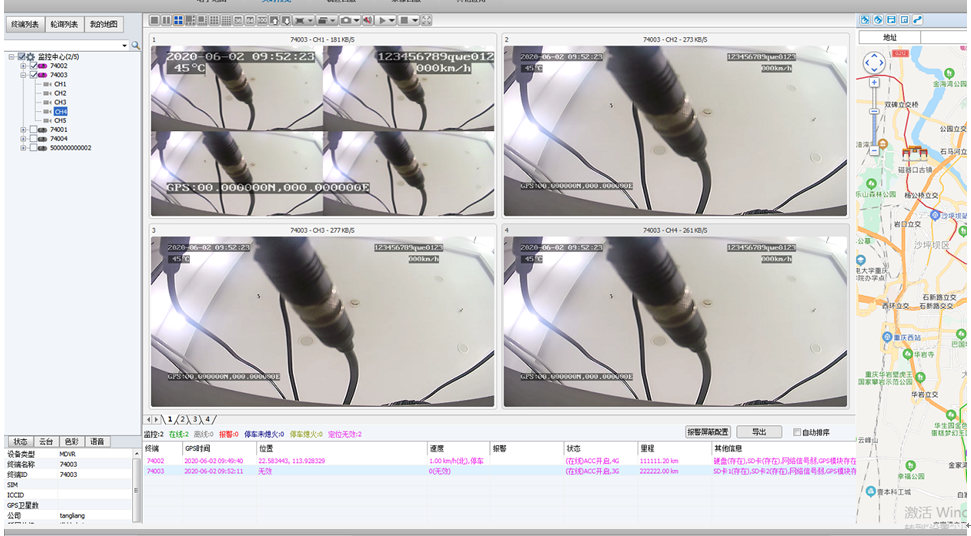Open the snapshot dropdown arrow
This screenshot has width=971, height=536.
[357, 20]
